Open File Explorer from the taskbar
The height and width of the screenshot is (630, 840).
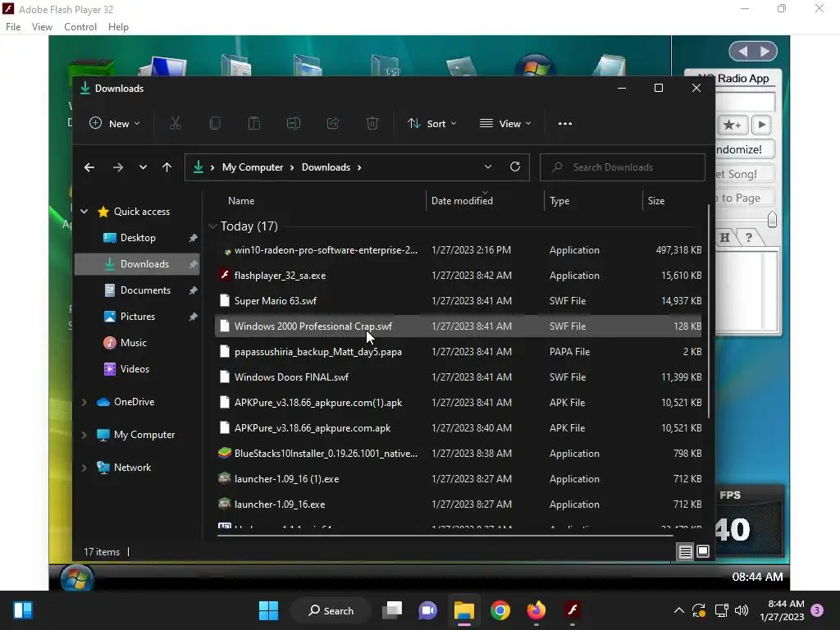point(464,610)
